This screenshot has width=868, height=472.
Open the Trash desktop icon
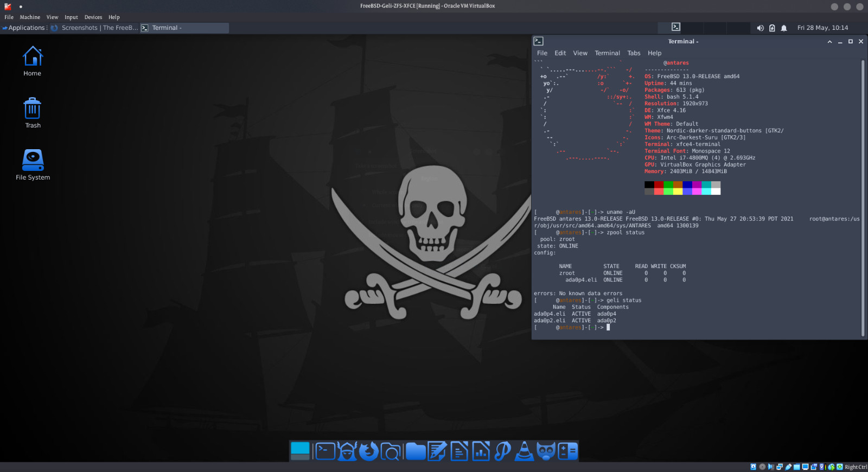tap(33, 113)
